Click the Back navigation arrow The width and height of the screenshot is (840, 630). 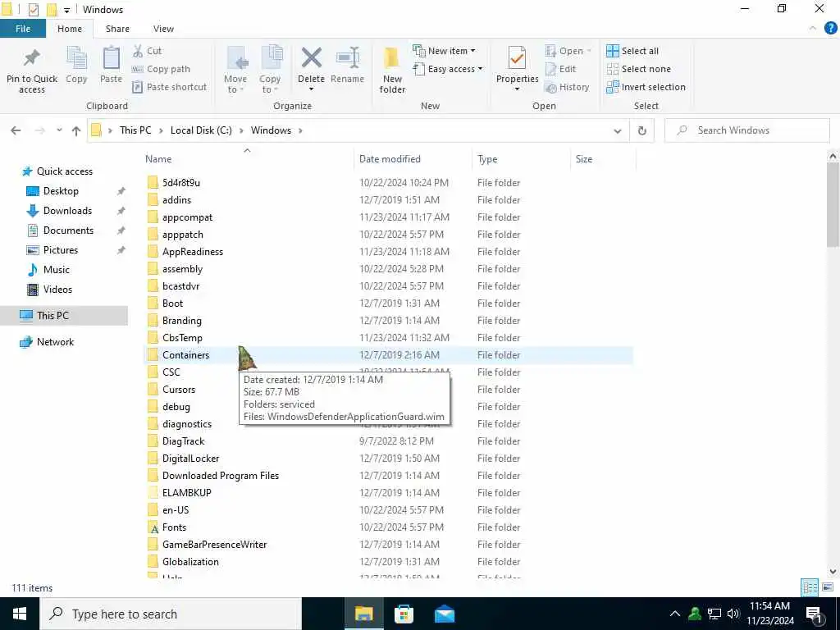point(16,130)
